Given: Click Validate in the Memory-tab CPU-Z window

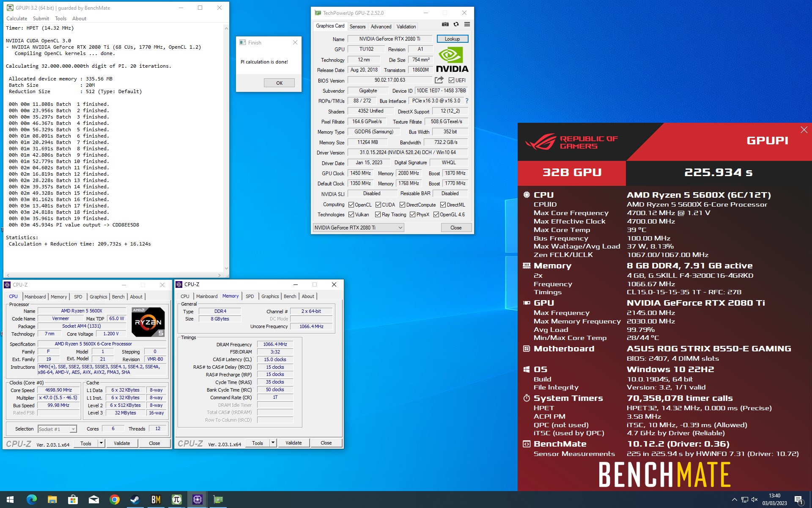Looking at the screenshot, I should (294, 443).
